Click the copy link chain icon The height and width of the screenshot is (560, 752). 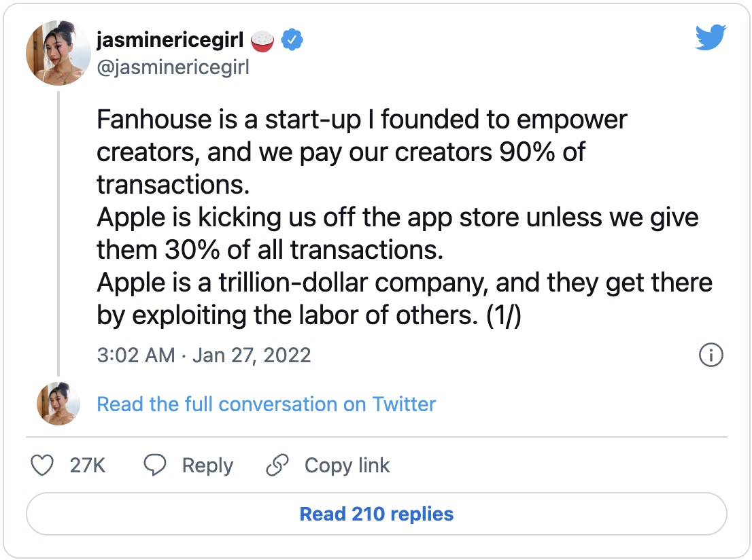(277, 466)
